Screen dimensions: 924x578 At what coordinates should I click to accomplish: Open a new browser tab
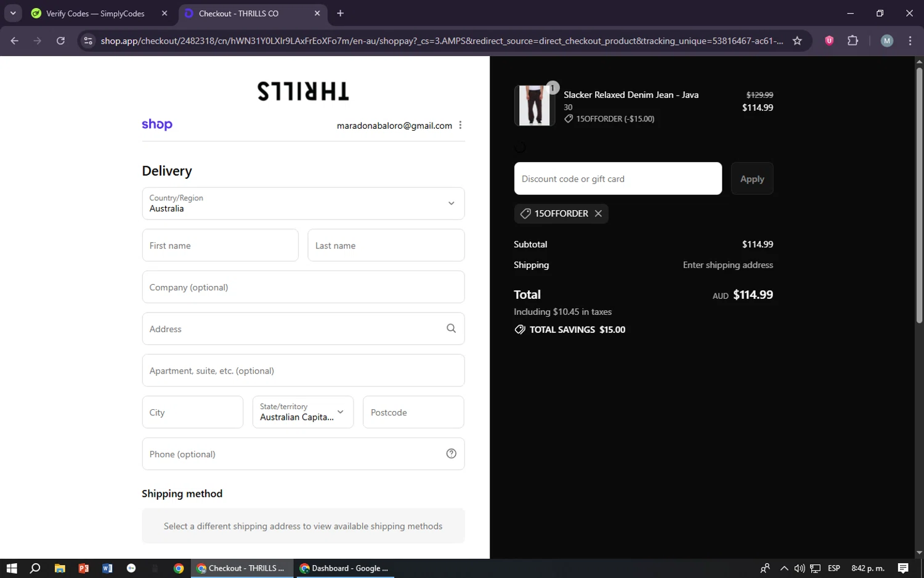(x=340, y=13)
